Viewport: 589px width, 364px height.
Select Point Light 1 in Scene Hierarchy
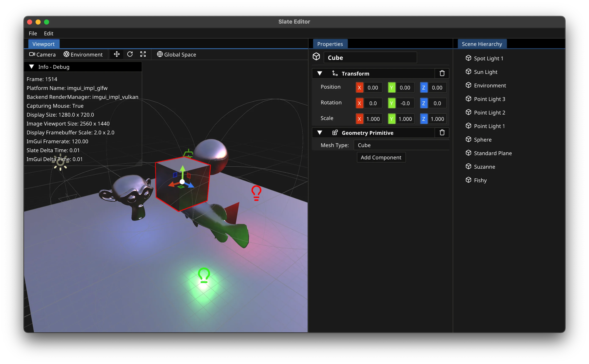tap(489, 126)
